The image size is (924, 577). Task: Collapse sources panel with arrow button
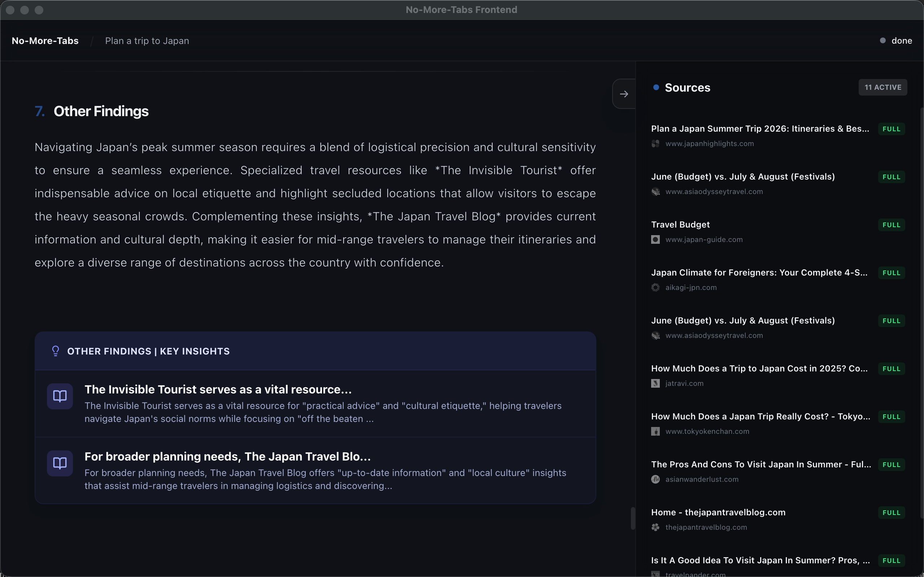(x=624, y=94)
